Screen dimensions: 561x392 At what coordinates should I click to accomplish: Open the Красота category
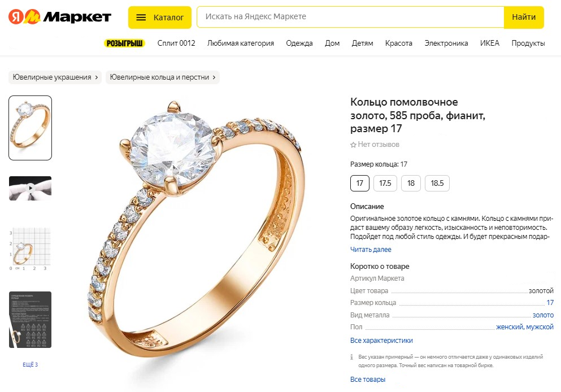coord(399,43)
